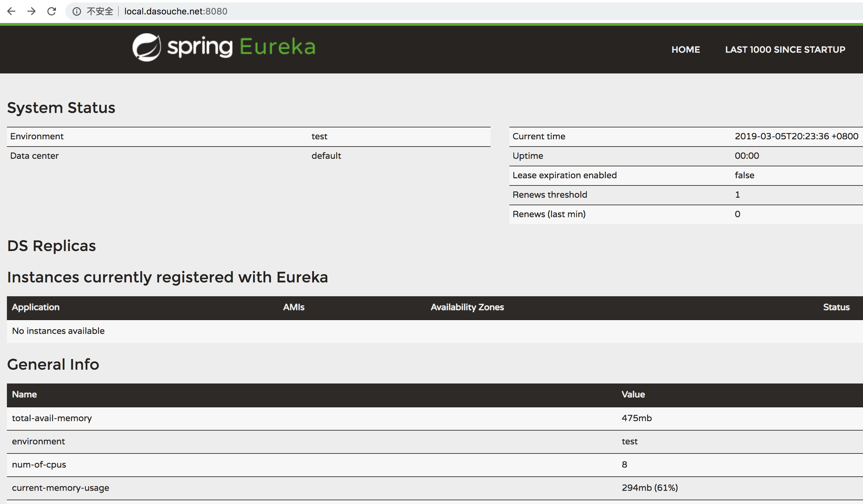Screen dimensions: 863x504
Task: Click the address bar URL local.dasouche.net:8080
Action: [x=176, y=11]
